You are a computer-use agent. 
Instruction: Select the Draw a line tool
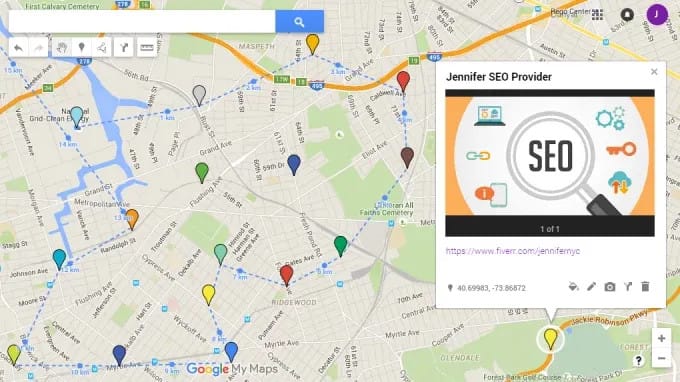[102, 48]
